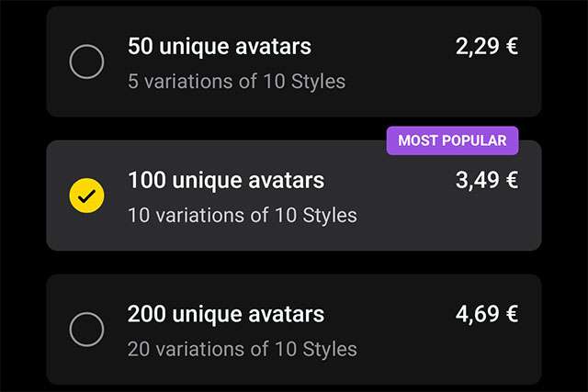Click the yellow selected radio for 100 avatars
The width and height of the screenshot is (588, 392).
tap(86, 196)
